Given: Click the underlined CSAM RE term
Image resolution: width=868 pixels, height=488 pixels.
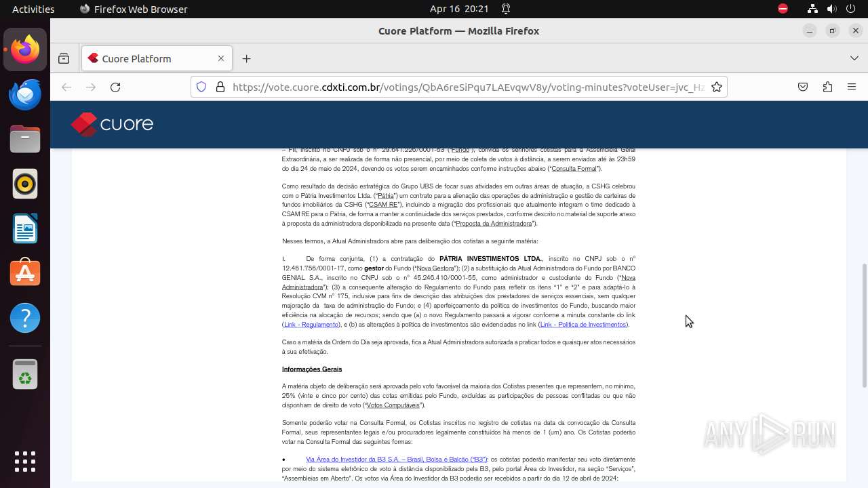Looking at the screenshot, I should pyautogui.click(x=383, y=205).
